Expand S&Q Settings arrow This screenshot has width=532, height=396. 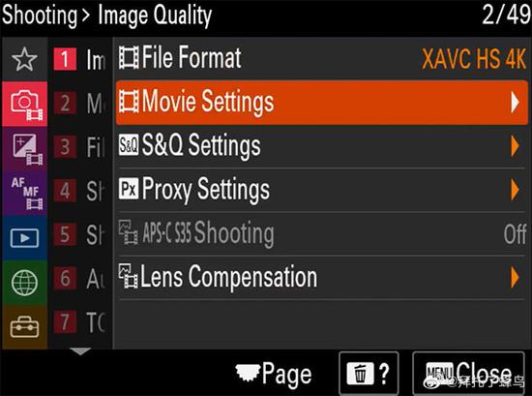coord(515,146)
